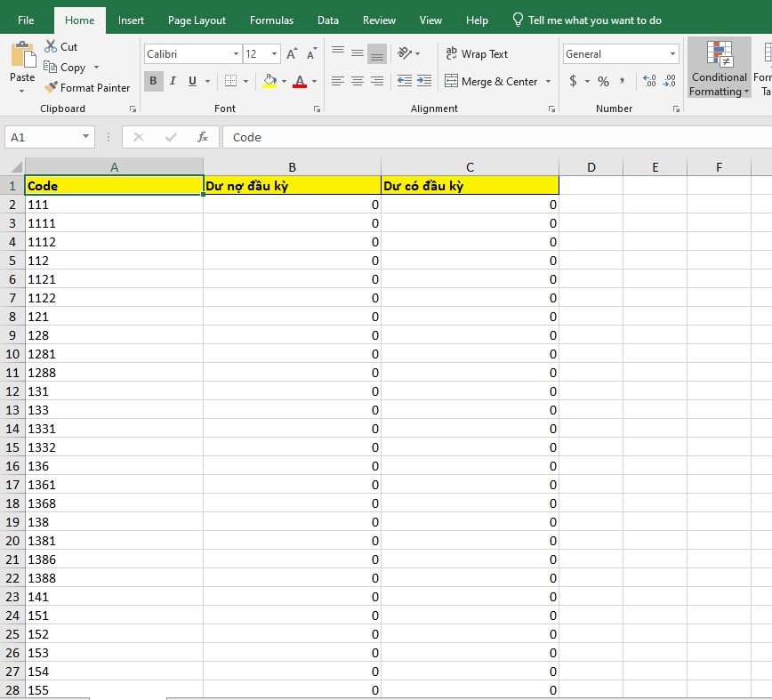Switch to the Review tab
The height and width of the screenshot is (700, 772).
coord(379,20)
